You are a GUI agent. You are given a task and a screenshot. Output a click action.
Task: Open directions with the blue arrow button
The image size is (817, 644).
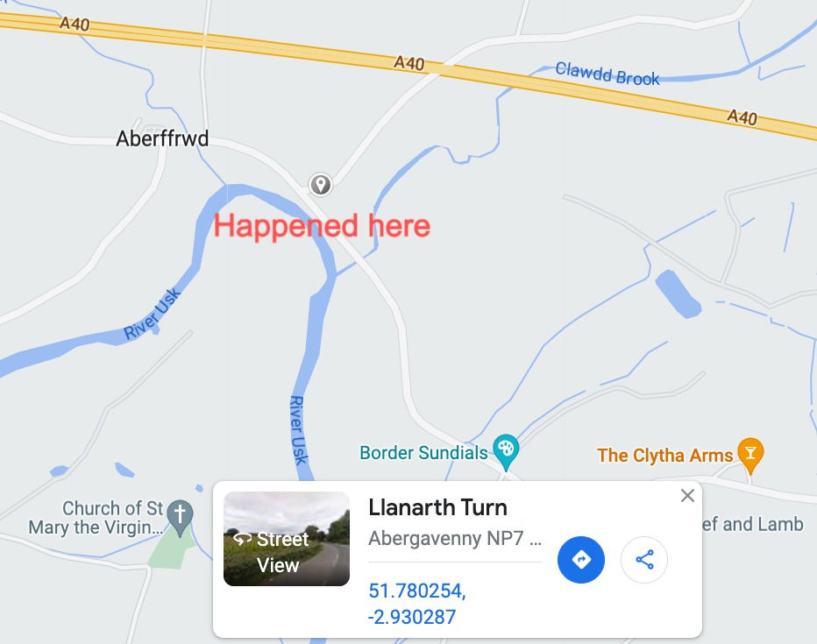tap(581, 560)
